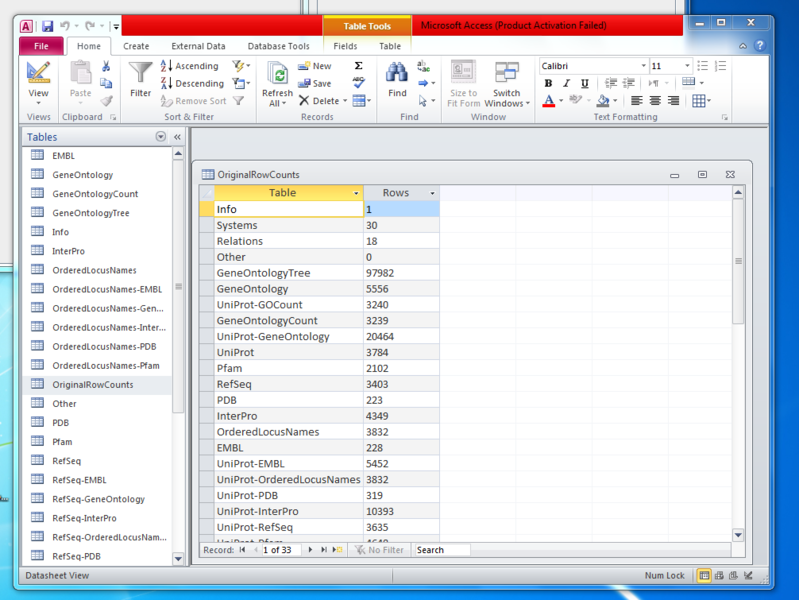Screen dimensions: 799x600
Task: Toggle Align Text Right
Action: click(x=673, y=100)
